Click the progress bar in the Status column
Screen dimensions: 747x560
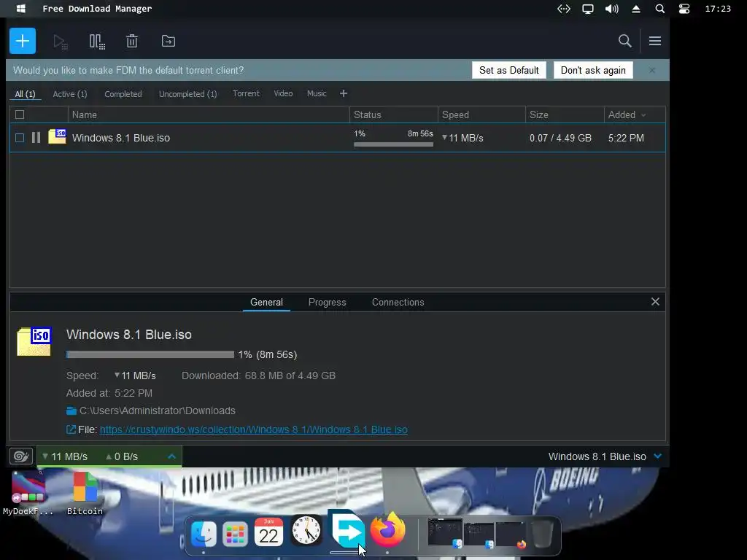393,144
